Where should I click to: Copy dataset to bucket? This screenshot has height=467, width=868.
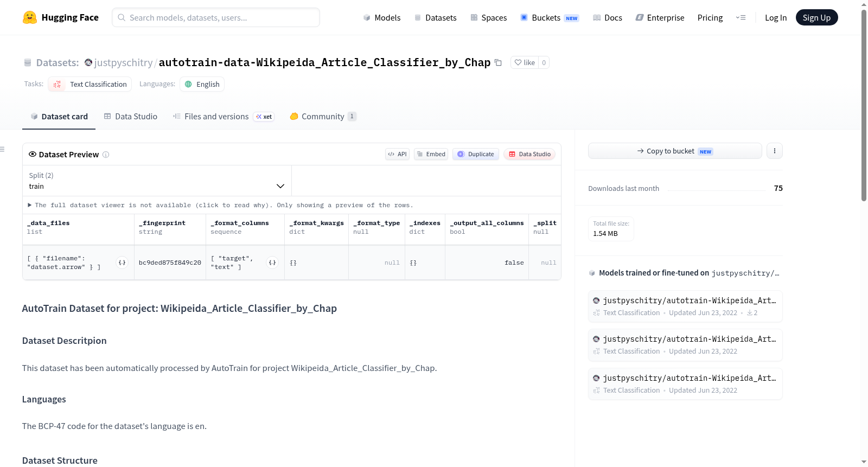pyautogui.click(x=675, y=151)
